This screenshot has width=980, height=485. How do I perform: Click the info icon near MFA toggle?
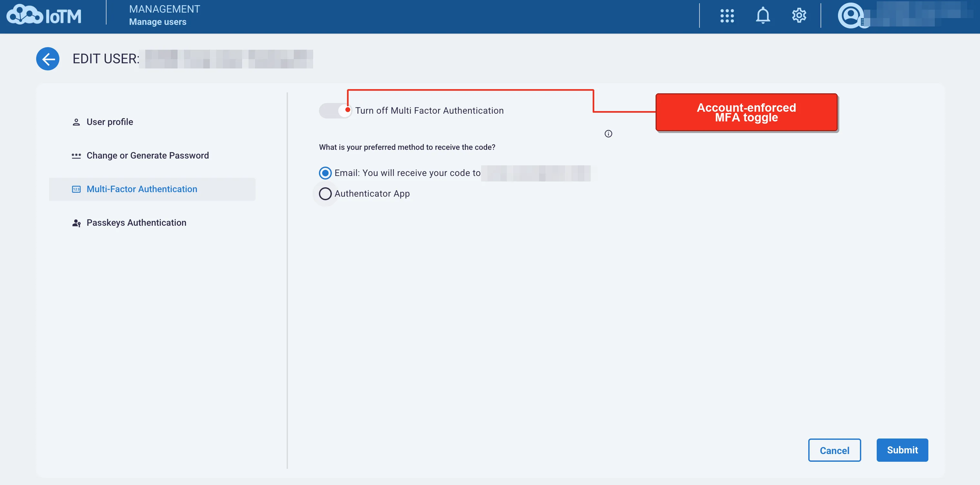click(608, 134)
